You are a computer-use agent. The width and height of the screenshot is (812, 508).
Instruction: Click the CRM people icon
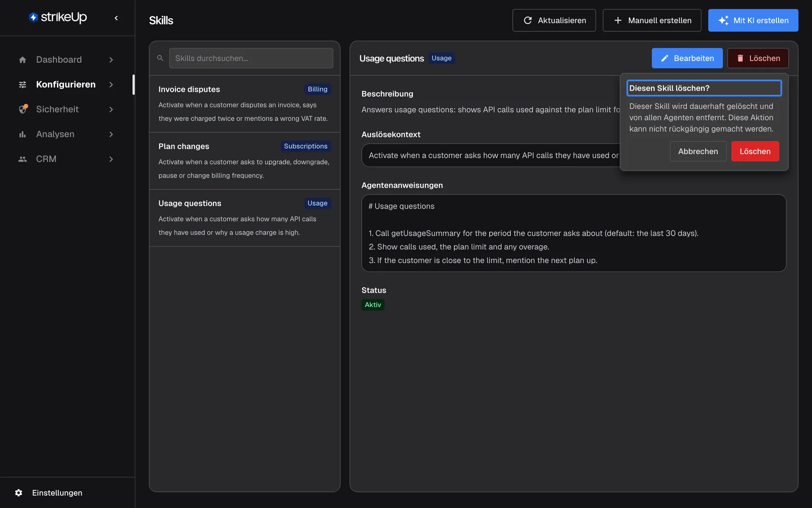click(23, 159)
